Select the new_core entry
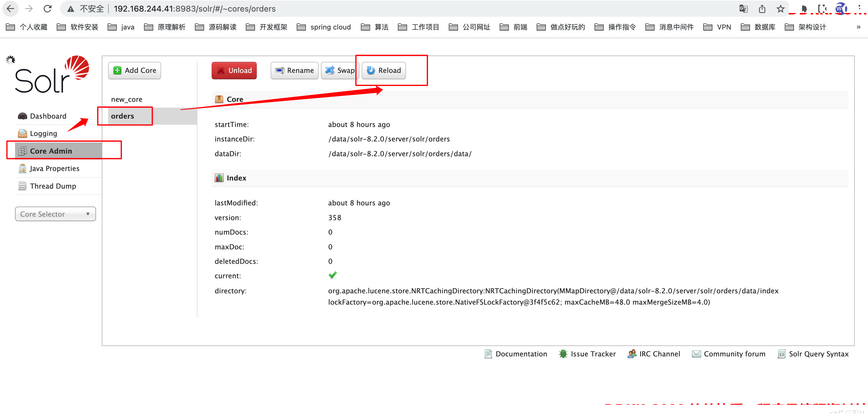 [127, 100]
